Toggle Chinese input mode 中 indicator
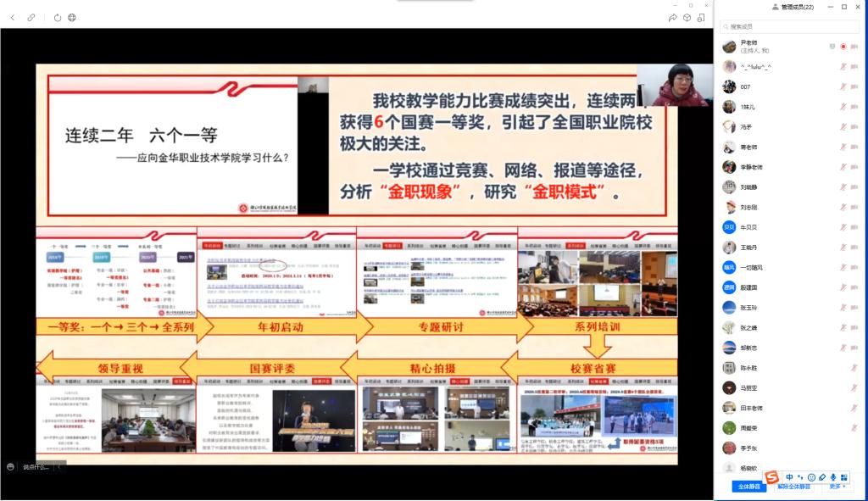 (789, 478)
